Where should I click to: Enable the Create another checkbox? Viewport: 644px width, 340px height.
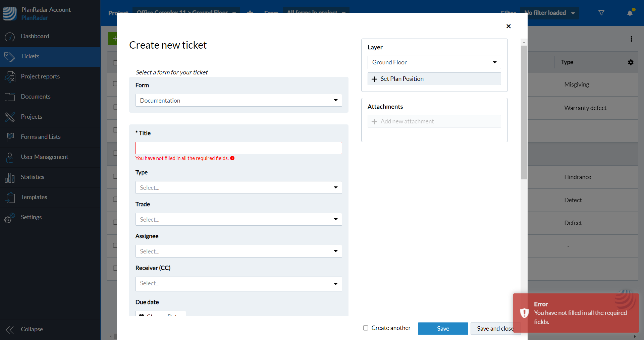click(366, 328)
